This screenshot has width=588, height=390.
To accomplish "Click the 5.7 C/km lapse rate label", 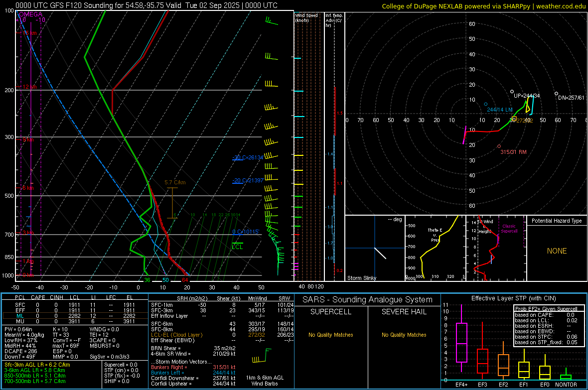I will (175, 183).
